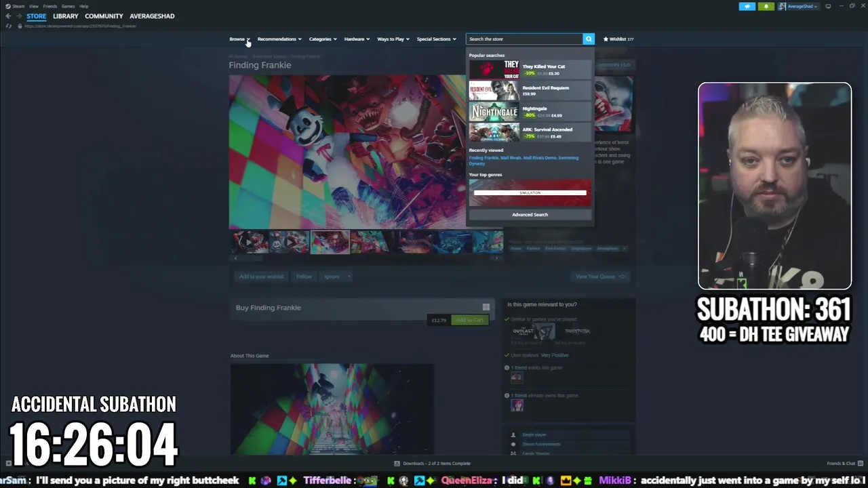
Task: Select the highlighted third screenshot thumbnail
Action: (330, 242)
